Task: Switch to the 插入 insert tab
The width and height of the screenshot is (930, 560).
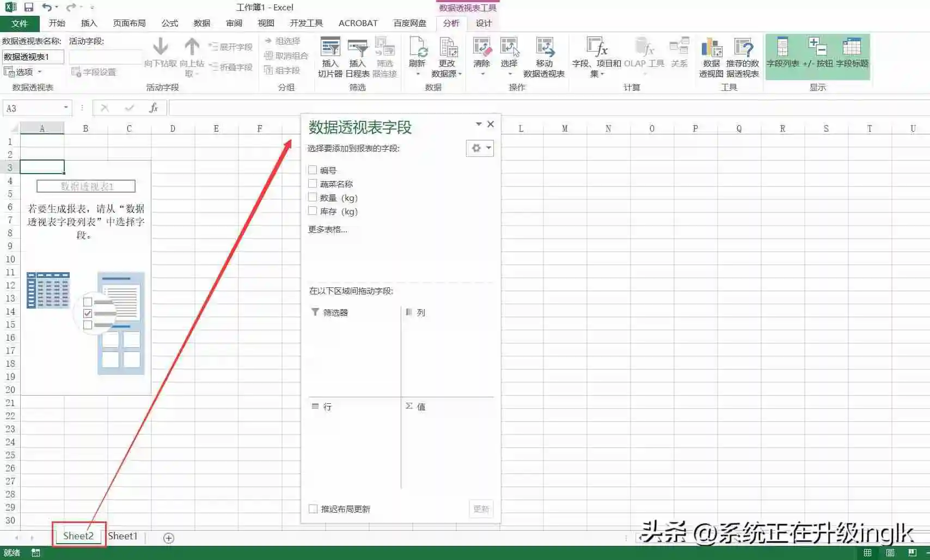Action: 89,23
